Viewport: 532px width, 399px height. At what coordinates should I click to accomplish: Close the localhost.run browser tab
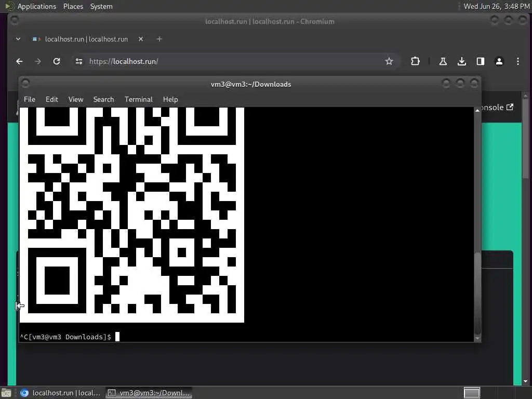141,39
